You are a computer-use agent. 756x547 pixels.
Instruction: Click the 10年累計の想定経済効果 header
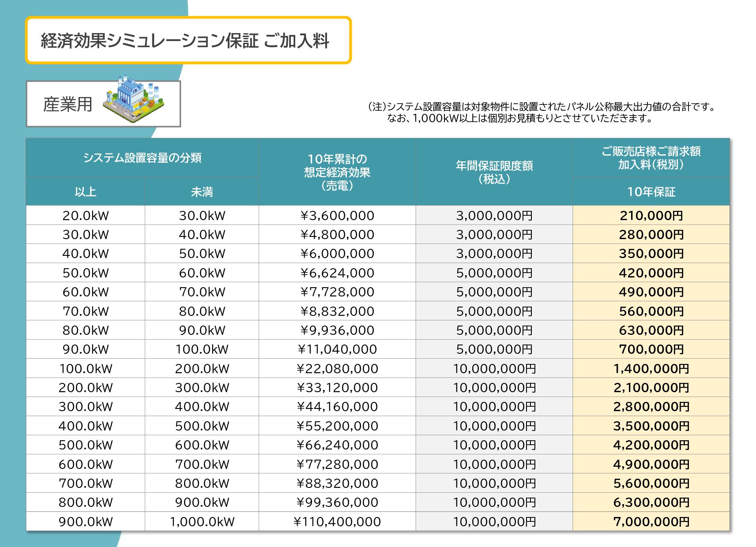337,172
